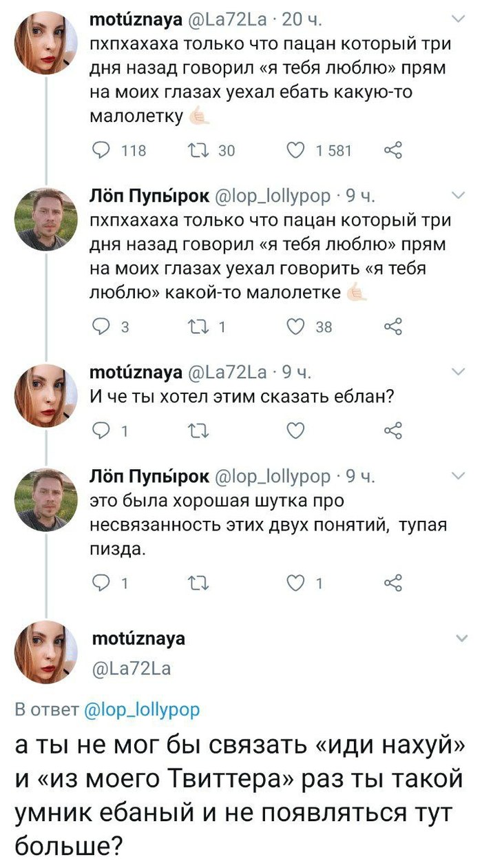Share the first motúznaya tweet
Screen dimensions: 482x868
392,149
